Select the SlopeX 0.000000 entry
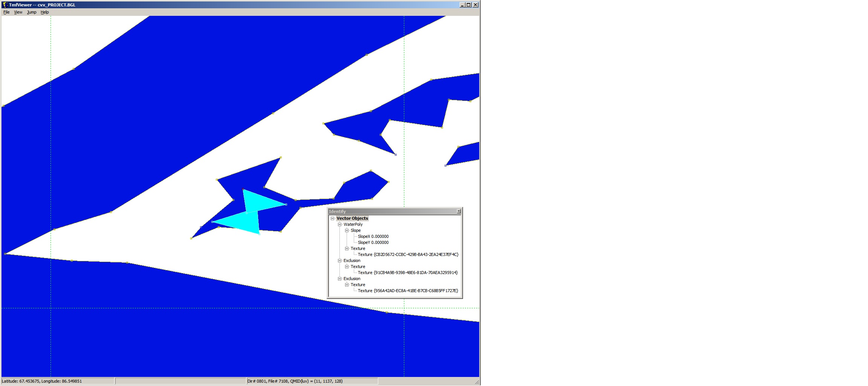This screenshot has width=868, height=386. (373, 236)
